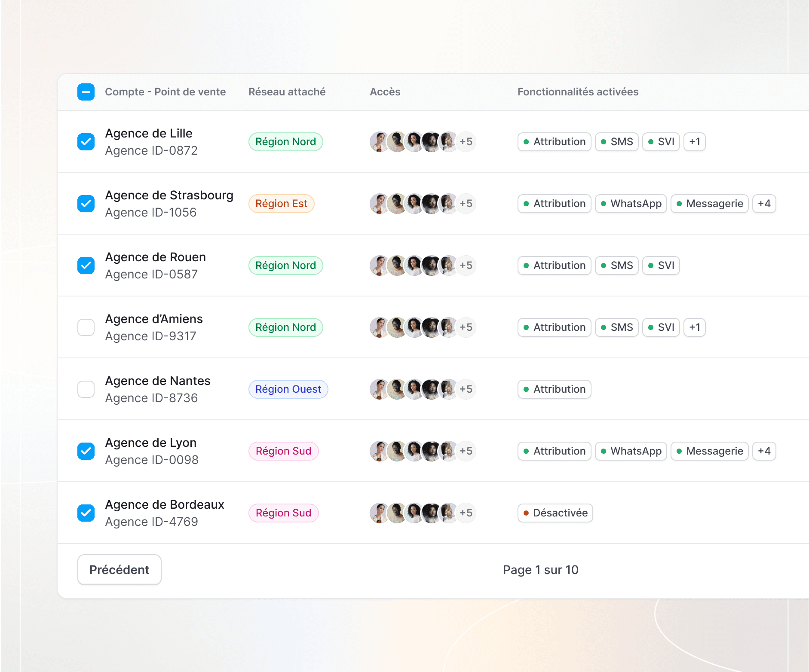Click the Région Ouest badge for Nantes

click(x=288, y=389)
